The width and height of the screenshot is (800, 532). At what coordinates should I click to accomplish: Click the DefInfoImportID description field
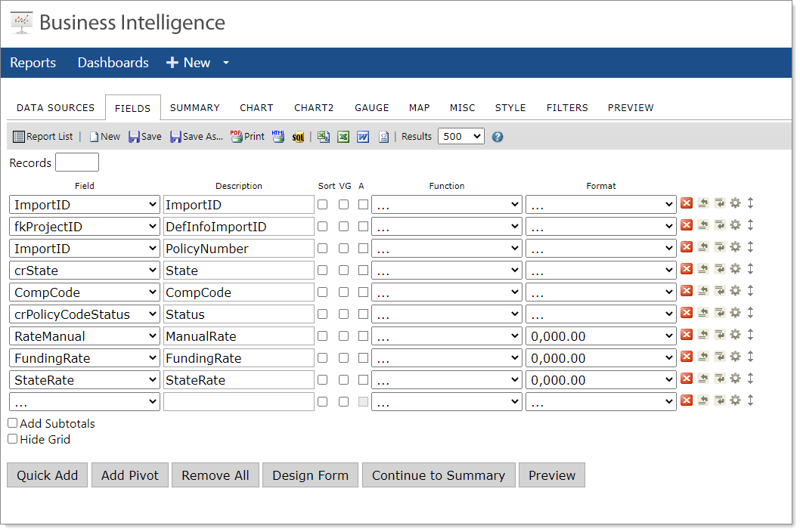239,227
